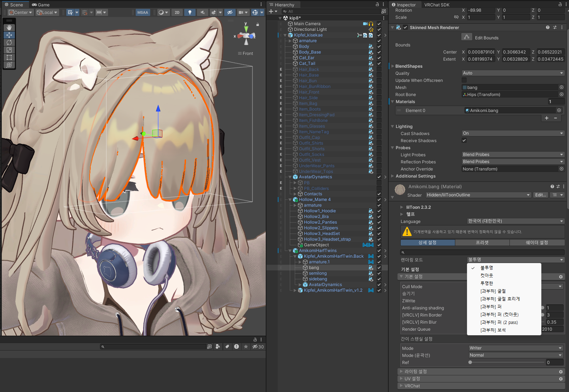
Task: Select the Hand view tool
Action: point(9,28)
